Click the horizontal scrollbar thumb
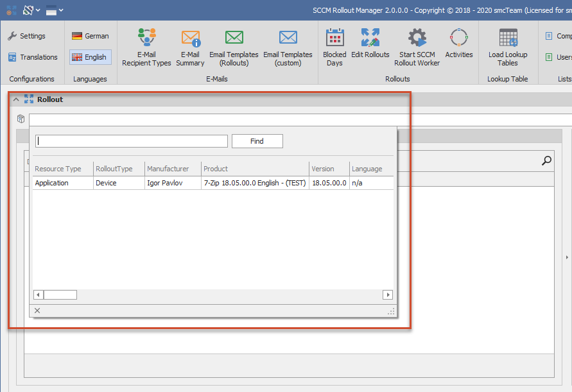 [x=60, y=294]
